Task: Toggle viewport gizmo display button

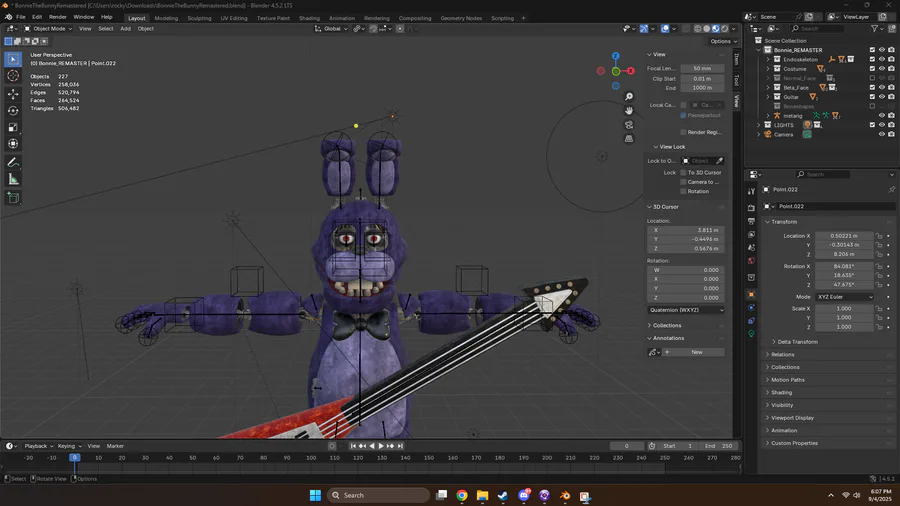Action: tap(644, 29)
